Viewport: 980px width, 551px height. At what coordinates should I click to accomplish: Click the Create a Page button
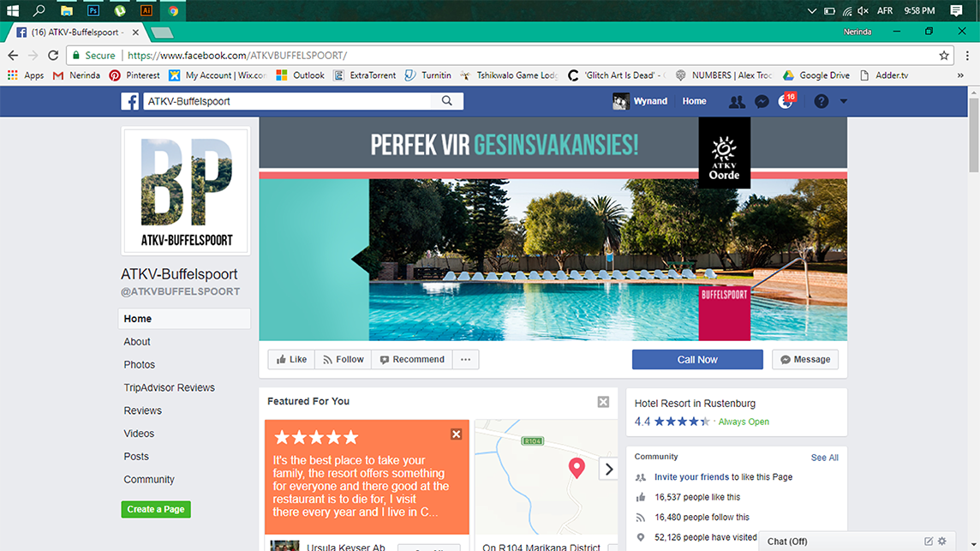coord(156,509)
